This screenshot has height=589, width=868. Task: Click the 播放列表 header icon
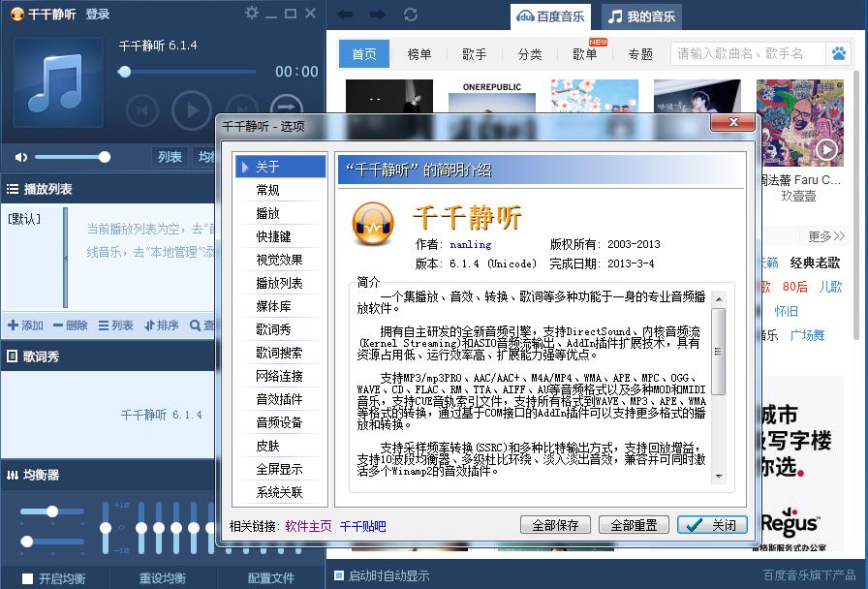[13, 189]
